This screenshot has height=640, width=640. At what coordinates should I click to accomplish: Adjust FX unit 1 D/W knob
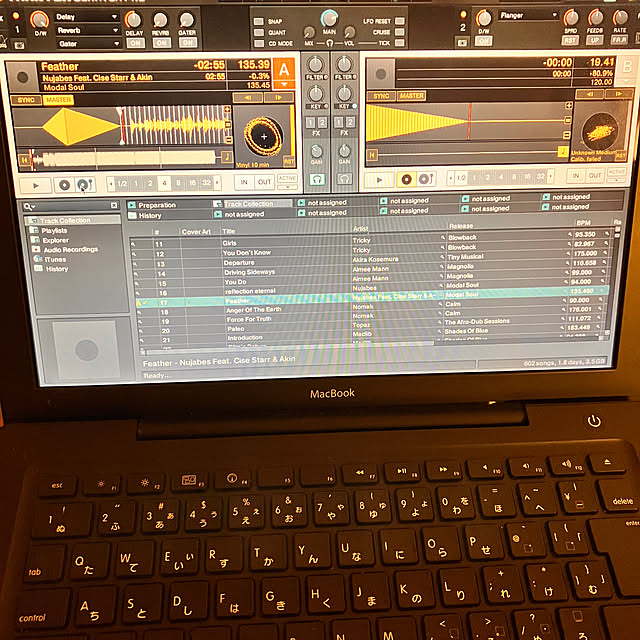point(39,19)
